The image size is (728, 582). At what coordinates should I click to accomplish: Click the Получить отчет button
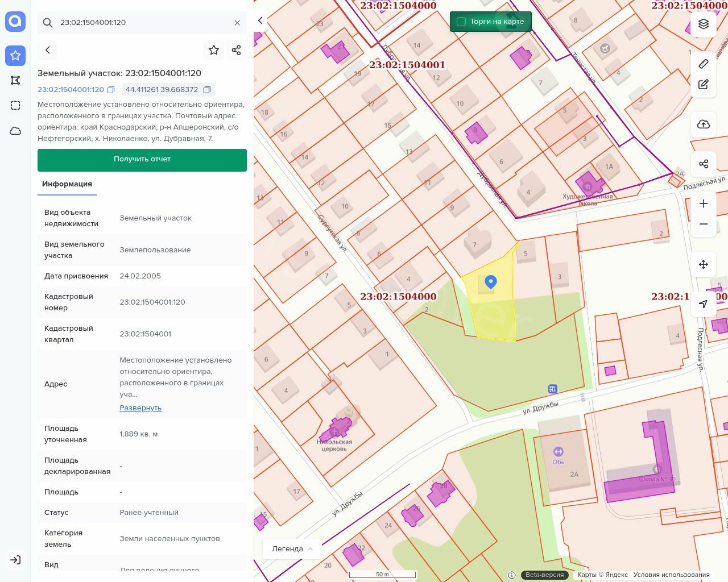point(142,159)
